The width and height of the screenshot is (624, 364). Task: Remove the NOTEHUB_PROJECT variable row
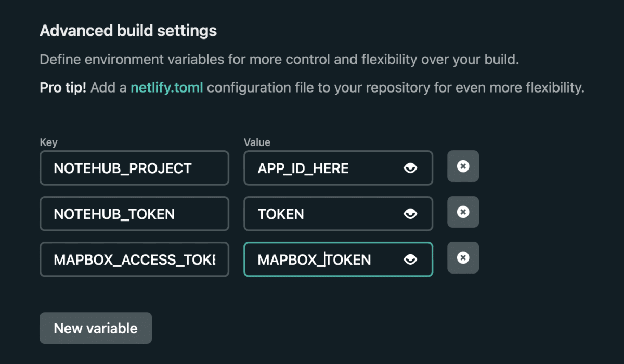click(x=463, y=166)
